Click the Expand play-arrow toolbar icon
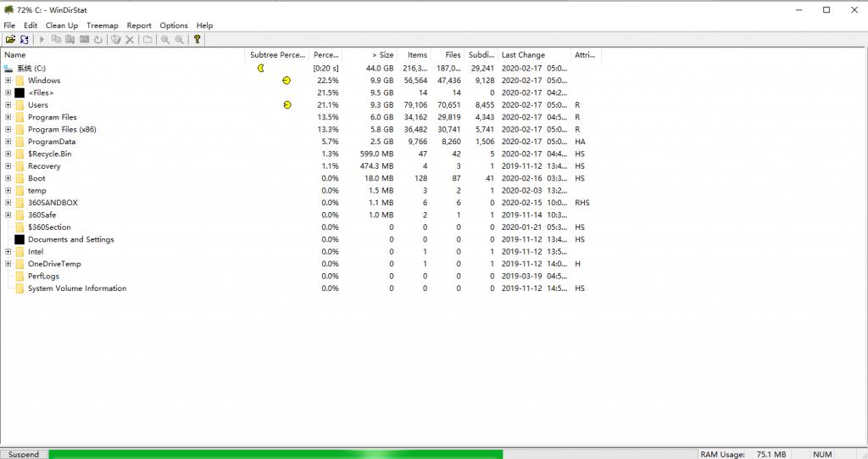868x459 pixels. coord(42,39)
